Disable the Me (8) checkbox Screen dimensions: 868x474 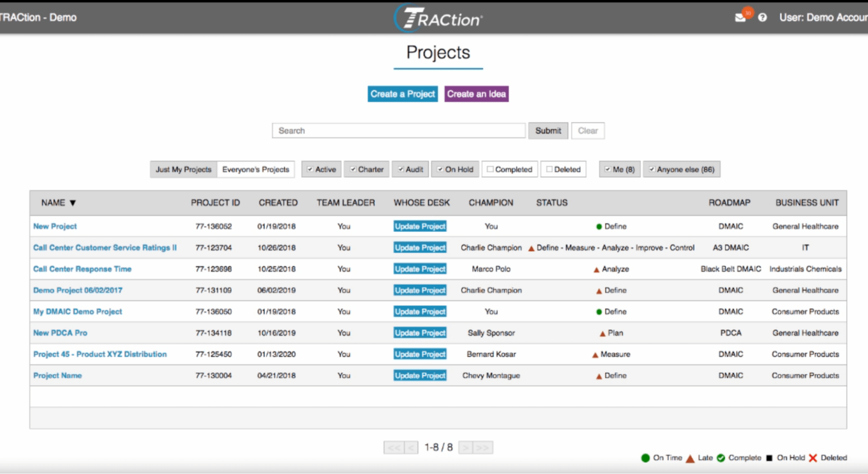[x=608, y=169]
